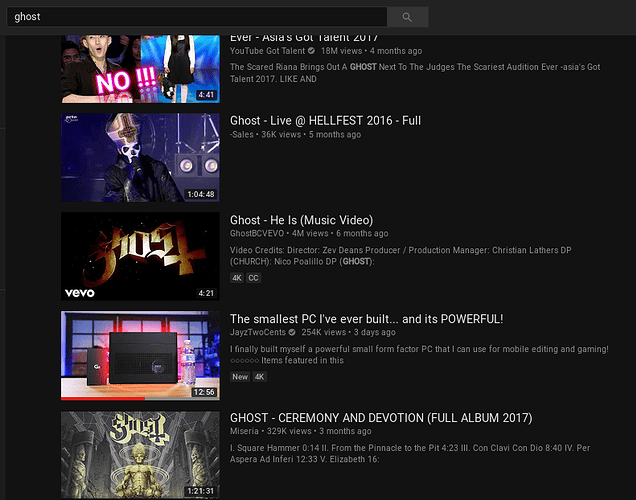Open the -Sales channel link
This screenshot has width=636, height=500.
tap(242, 135)
